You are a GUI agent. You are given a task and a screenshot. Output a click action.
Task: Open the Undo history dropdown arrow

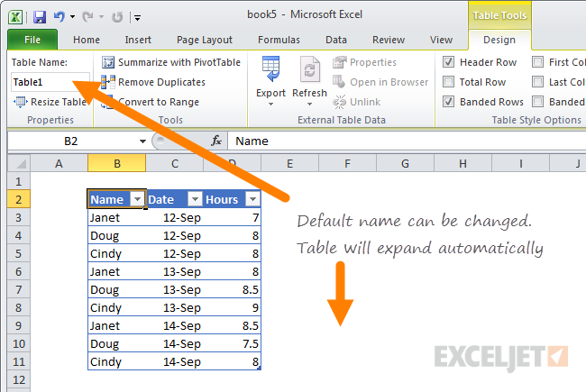click(x=72, y=17)
